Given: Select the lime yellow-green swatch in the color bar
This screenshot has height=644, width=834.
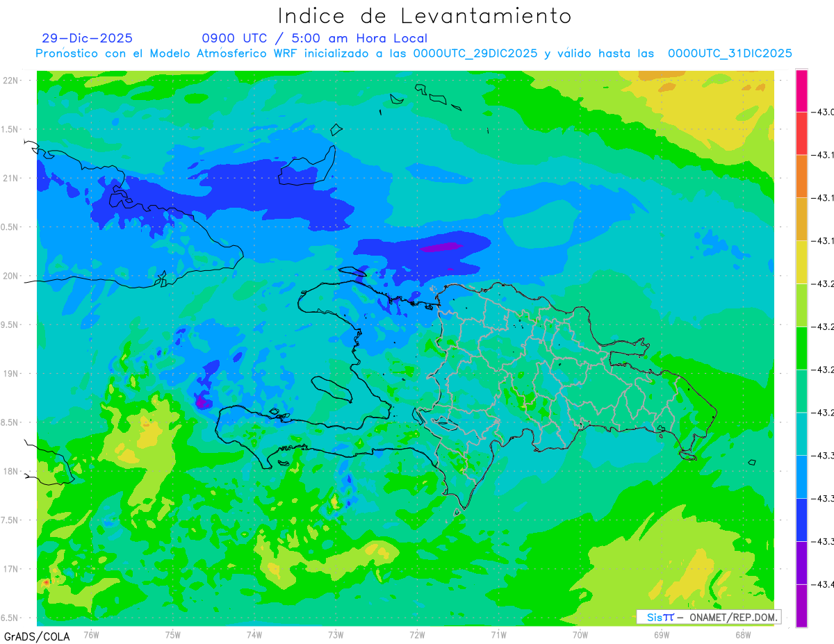Looking at the screenshot, I should point(801,305).
